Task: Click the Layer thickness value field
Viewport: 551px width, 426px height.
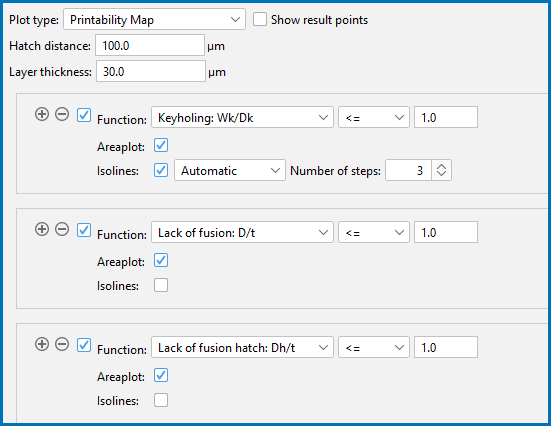Action: coord(151,71)
